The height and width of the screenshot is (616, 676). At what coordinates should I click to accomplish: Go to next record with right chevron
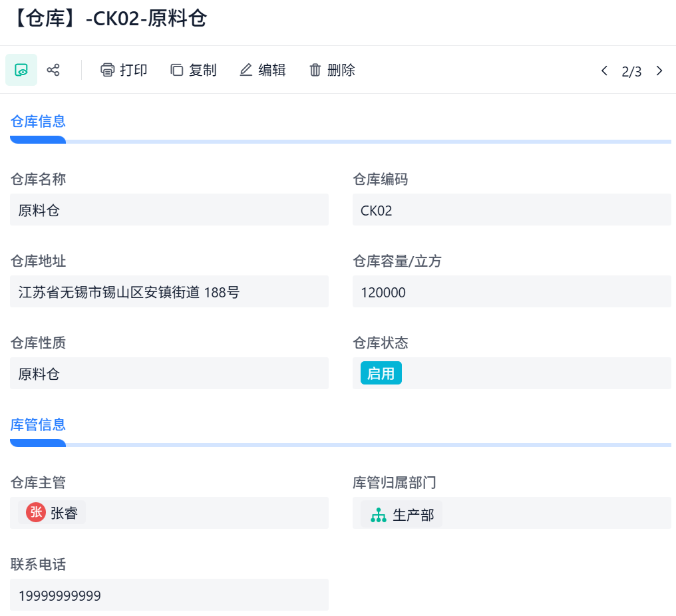pos(659,71)
